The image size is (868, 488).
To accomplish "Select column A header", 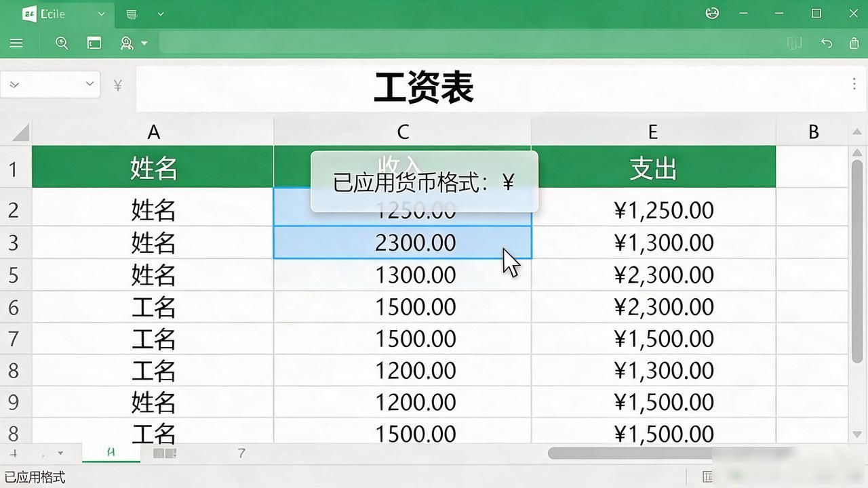I will 153,131.
